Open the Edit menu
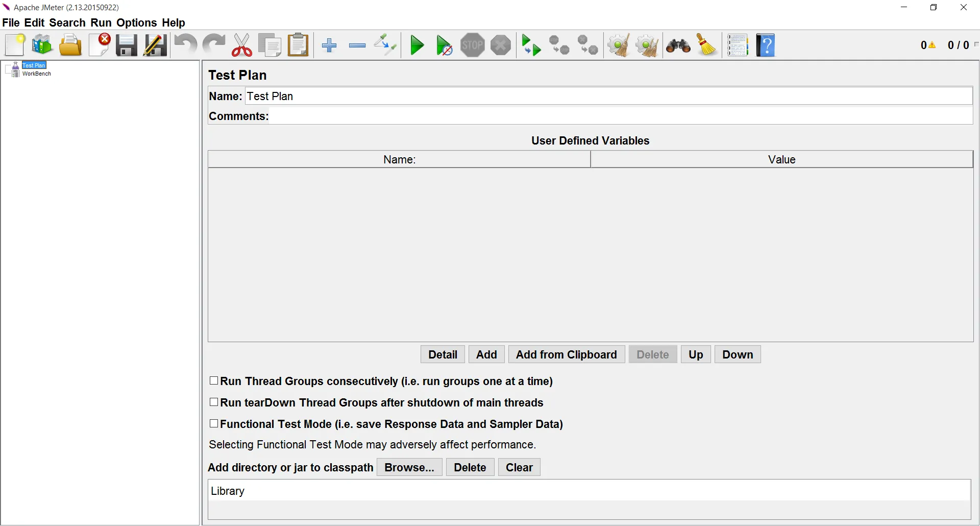This screenshot has height=526, width=980. [34, 23]
